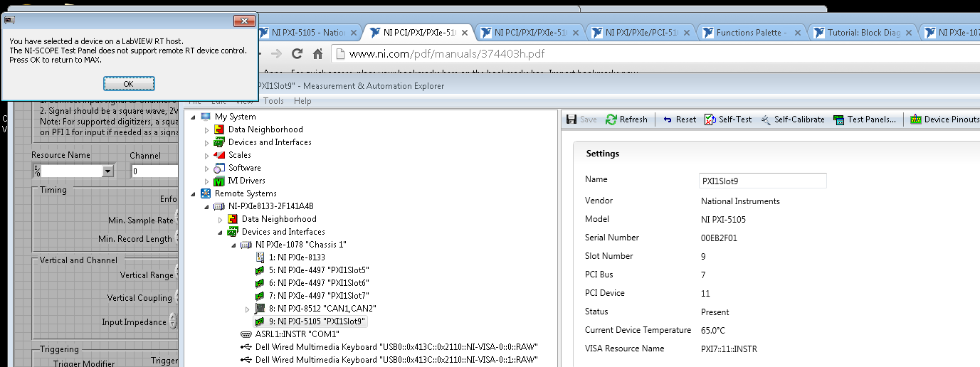Viewport: 980px width, 367px height.
Task: Click the NI-PXIe8133-2F141A4B controller icon
Action: [219, 206]
